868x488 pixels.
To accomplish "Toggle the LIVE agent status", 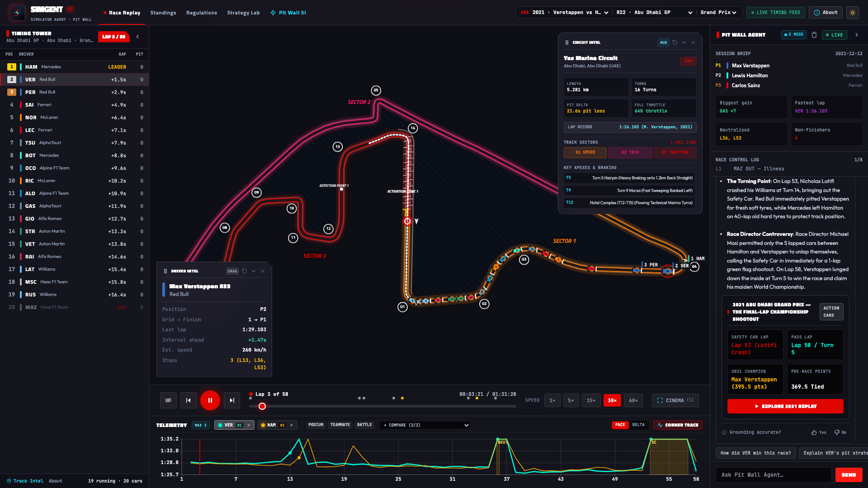I will (835, 35).
